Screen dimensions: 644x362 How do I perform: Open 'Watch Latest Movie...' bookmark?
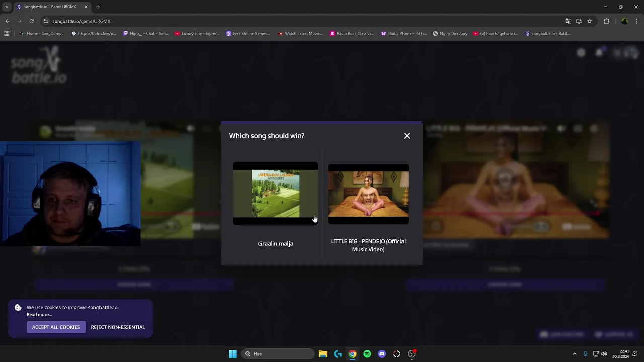tap(300, 34)
